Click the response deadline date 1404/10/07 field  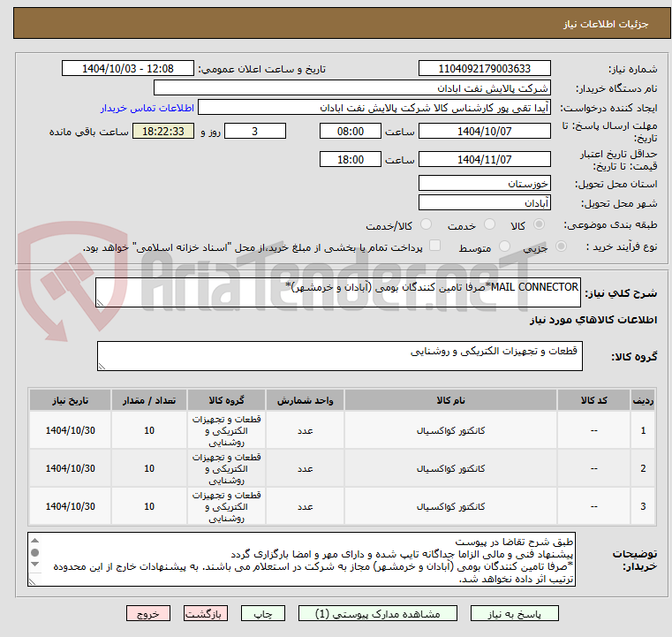(x=484, y=131)
